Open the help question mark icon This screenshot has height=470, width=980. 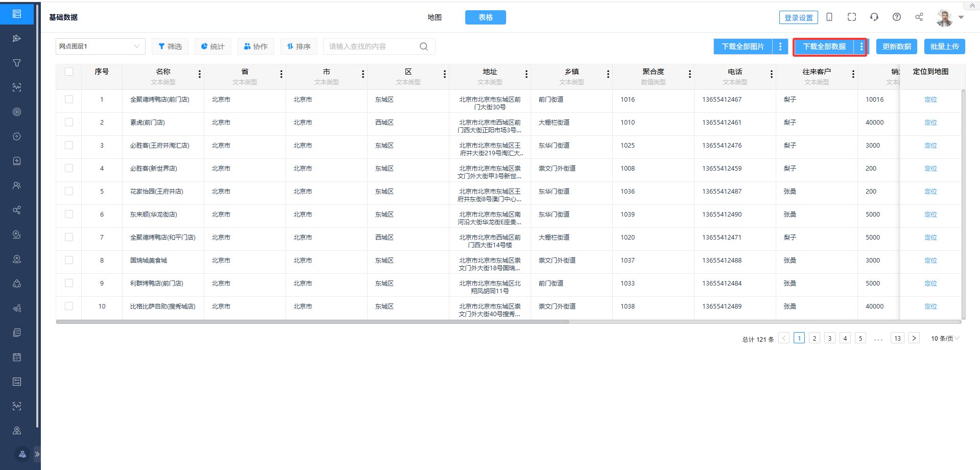[x=896, y=17]
